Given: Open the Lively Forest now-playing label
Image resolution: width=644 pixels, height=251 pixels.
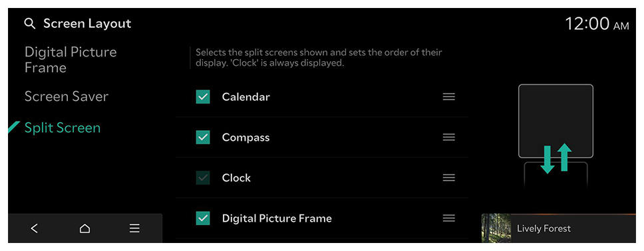Looking at the screenshot, I should [544, 228].
